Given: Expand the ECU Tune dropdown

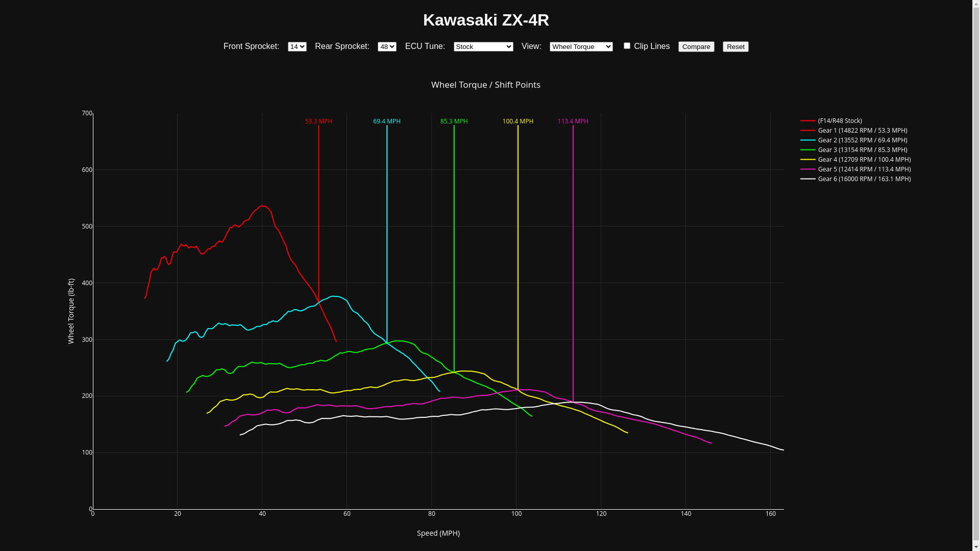Looking at the screenshot, I should (x=483, y=46).
